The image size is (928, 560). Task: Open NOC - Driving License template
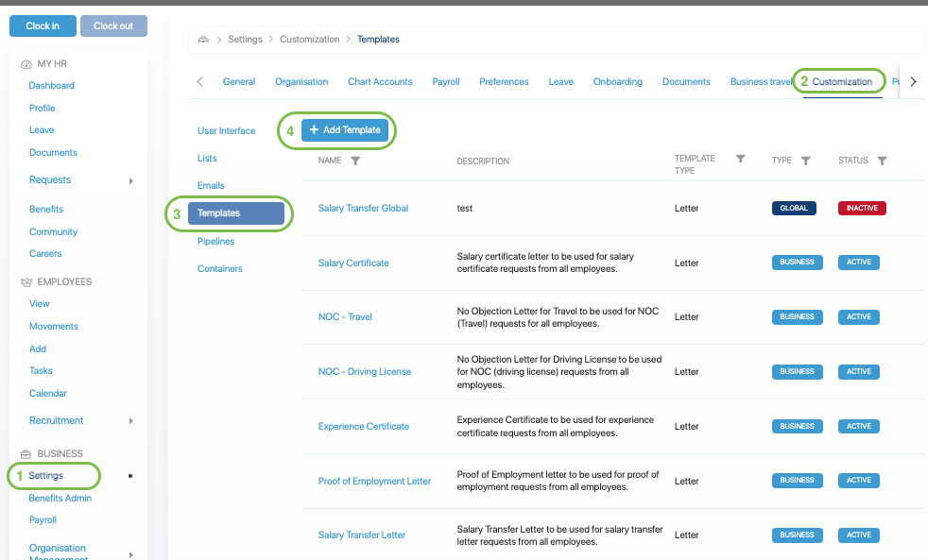click(x=364, y=372)
